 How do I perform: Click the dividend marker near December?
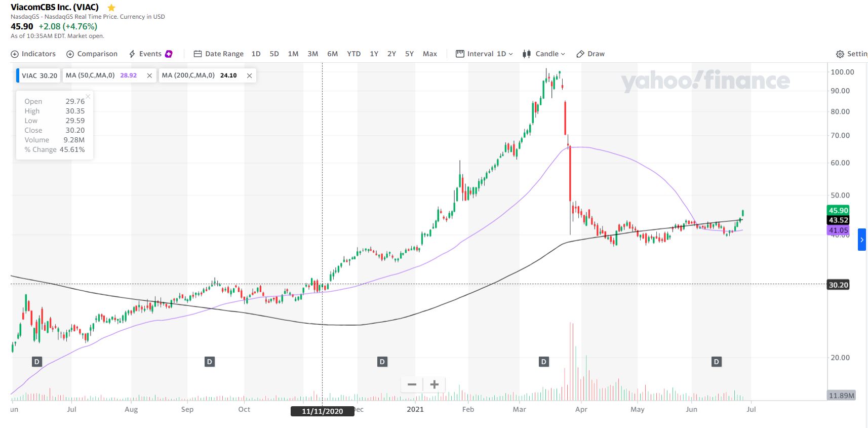(x=382, y=362)
